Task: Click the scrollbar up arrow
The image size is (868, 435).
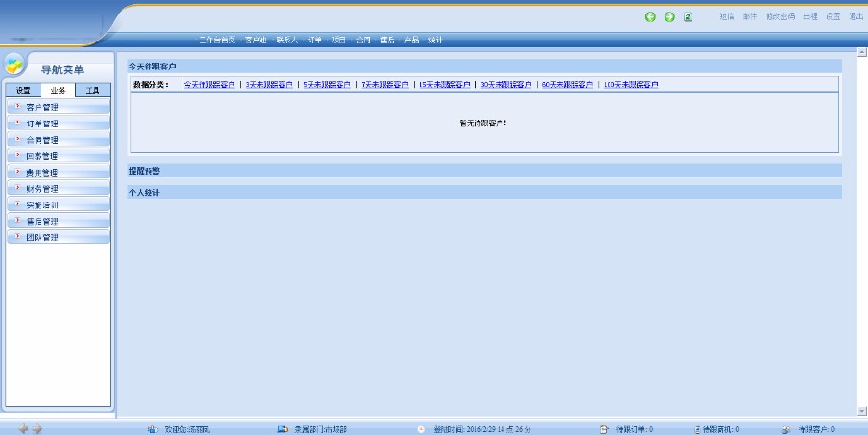Action: click(861, 52)
